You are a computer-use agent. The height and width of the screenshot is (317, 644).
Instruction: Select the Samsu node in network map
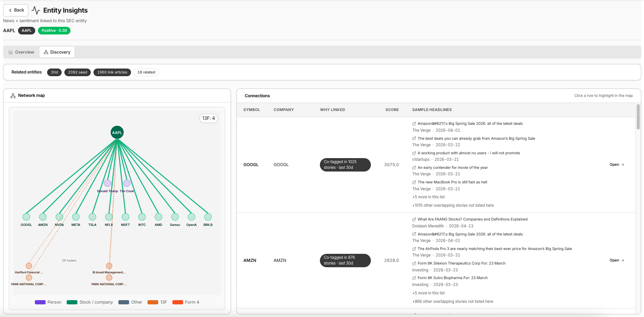tap(175, 217)
